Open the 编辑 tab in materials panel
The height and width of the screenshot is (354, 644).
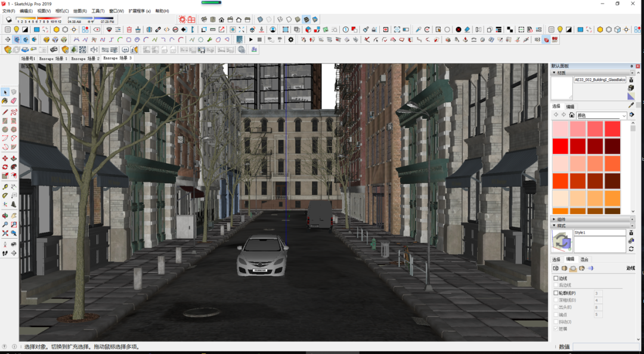(x=571, y=106)
